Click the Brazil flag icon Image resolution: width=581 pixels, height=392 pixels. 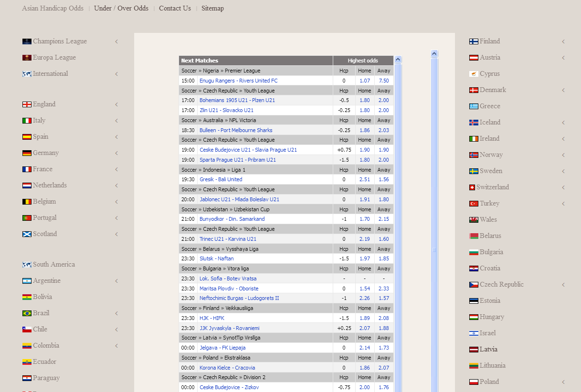coord(27,313)
